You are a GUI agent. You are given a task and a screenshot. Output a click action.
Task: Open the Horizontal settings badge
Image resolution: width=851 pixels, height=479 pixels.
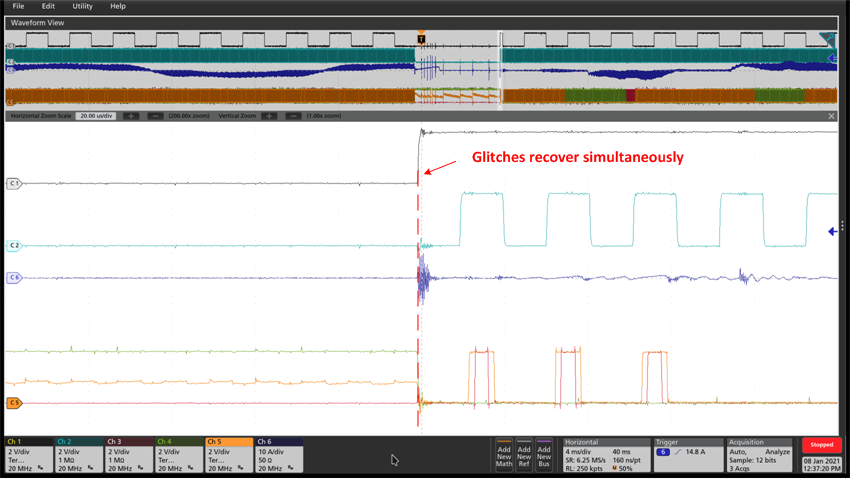tap(606, 455)
